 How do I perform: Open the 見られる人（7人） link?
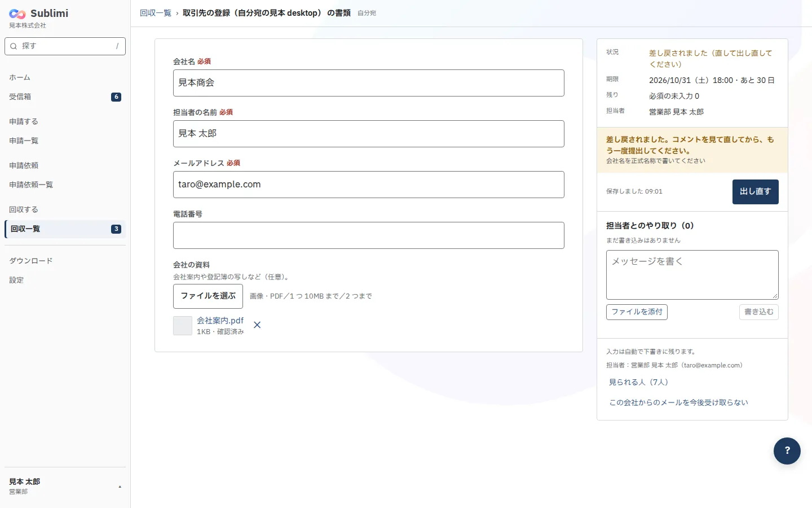(638, 383)
